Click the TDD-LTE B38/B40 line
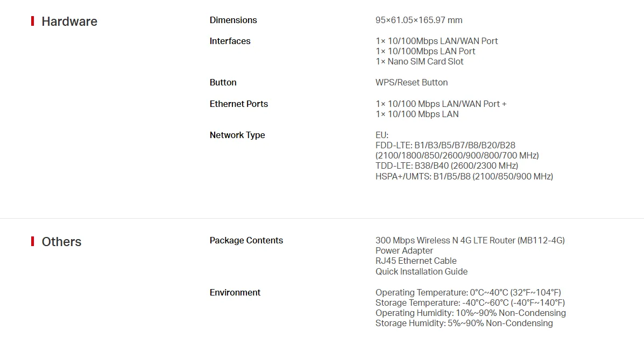644x360 pixels. click(447, 166)
